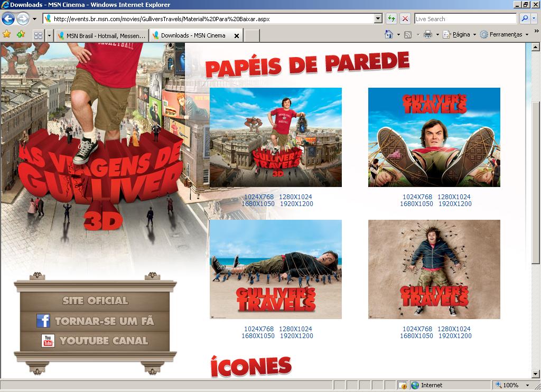Screen dimensions: 541x392
Task: Open city wallpaper thumbnail with Gulliver standing
Action: click(276, 137)
